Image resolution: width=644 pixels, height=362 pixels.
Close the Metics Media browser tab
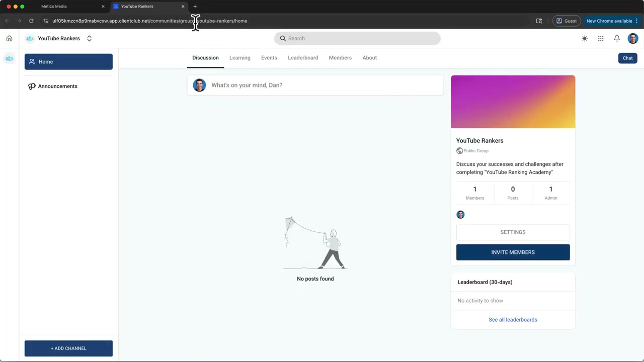[103, 7]
